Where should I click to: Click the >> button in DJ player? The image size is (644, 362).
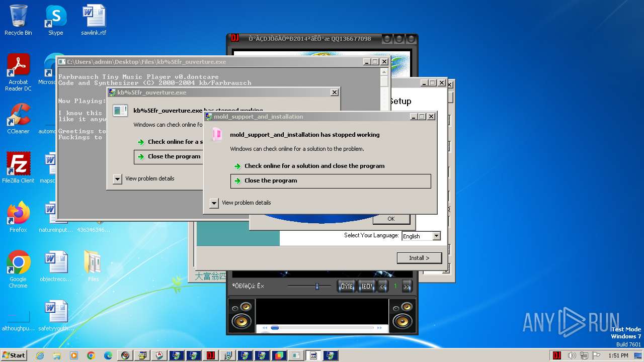pyautogui.click(x=407, y=286)
